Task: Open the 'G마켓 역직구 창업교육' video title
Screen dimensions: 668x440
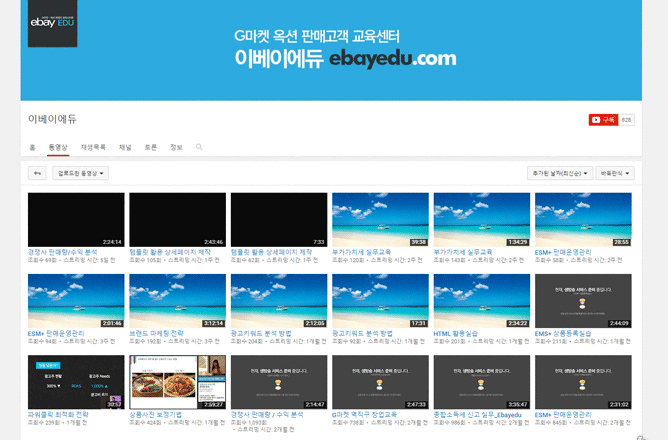Action: coord(364,414)
